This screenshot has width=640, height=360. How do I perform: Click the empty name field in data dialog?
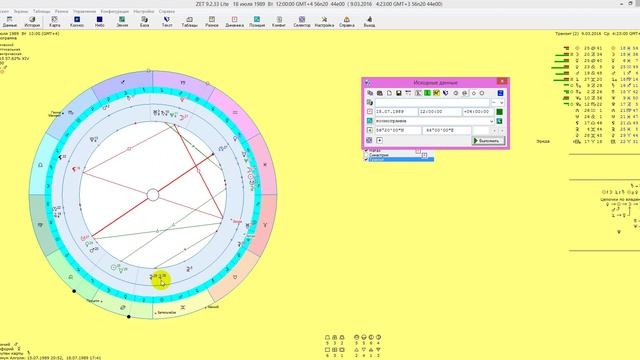pyautogui.click(x=432, y=102)
